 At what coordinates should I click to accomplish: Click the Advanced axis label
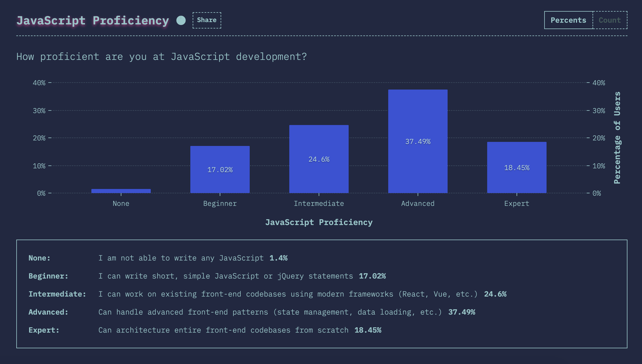pos(418,204)
